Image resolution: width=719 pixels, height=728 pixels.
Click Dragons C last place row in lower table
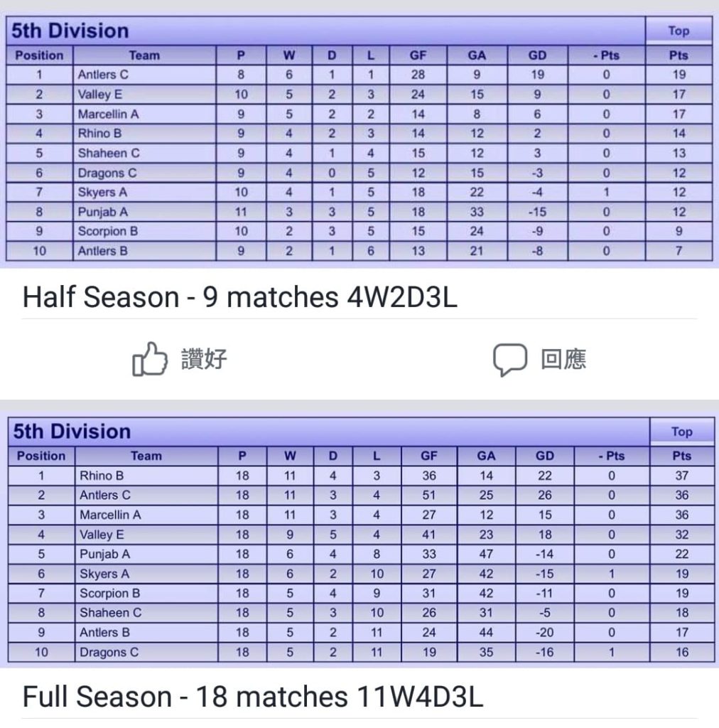[361, 653]
